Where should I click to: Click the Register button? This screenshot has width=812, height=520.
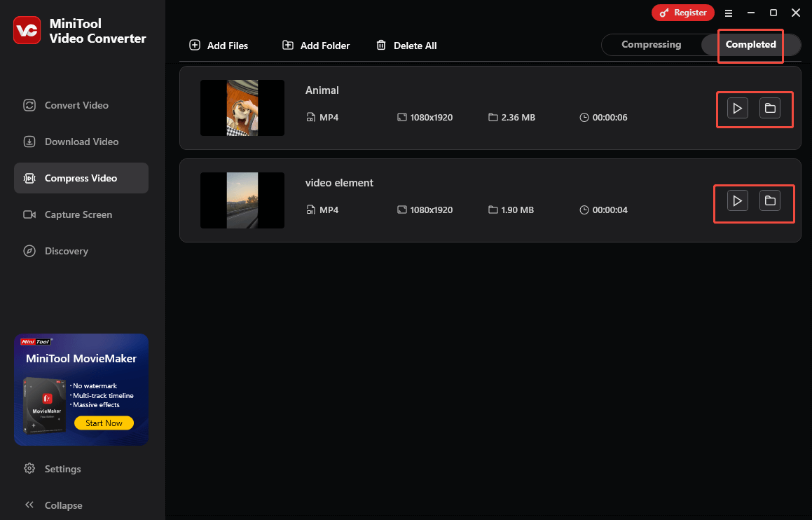(x=682, y=13)
